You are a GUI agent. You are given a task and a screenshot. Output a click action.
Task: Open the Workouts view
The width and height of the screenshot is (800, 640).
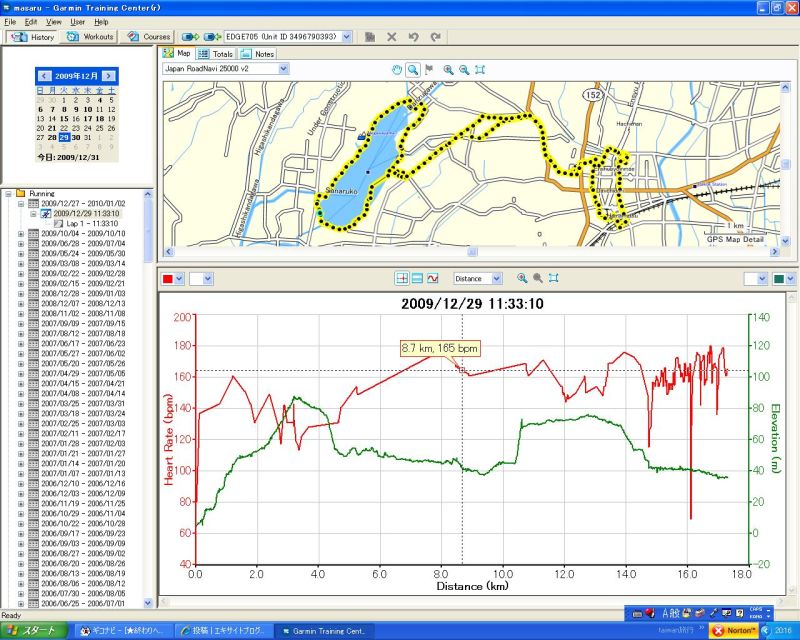point(90,37)
